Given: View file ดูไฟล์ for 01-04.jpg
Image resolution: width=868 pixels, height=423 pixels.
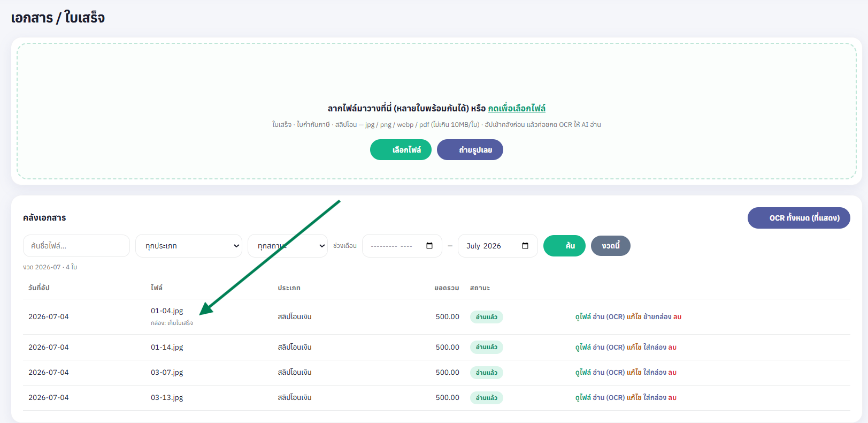Looking at the screenshot, I should coord(583,317).
